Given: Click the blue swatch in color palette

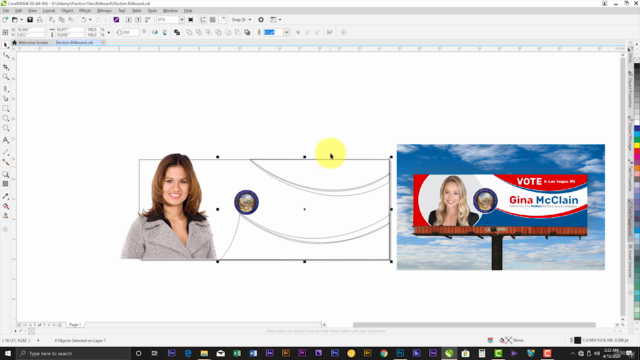Looking at the screenshot, I should click(637, 129).
